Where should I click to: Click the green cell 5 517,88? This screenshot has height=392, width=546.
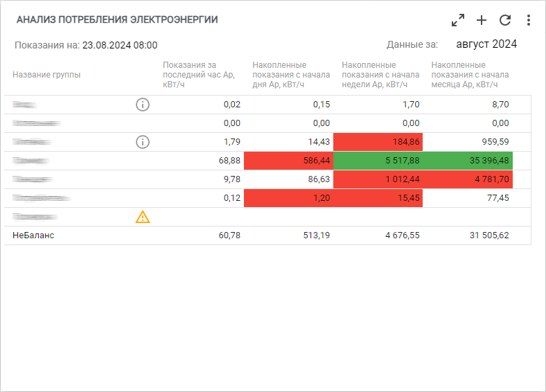378,161
